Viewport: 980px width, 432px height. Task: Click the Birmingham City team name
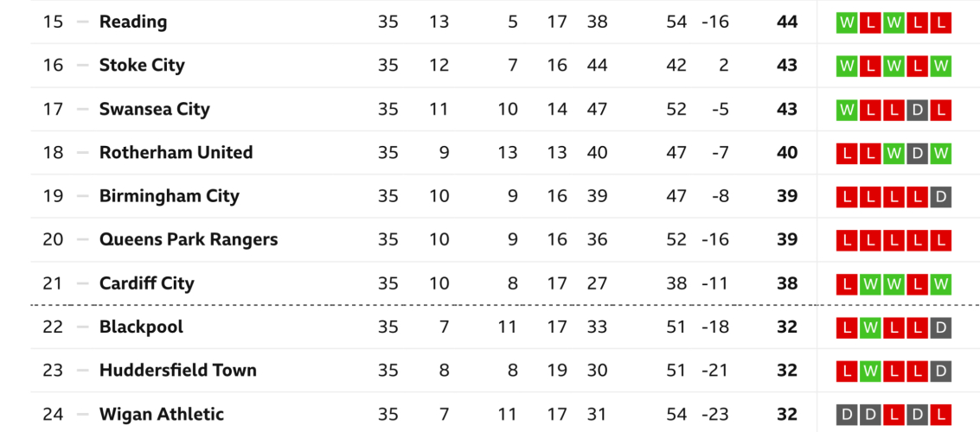(169, 196)
